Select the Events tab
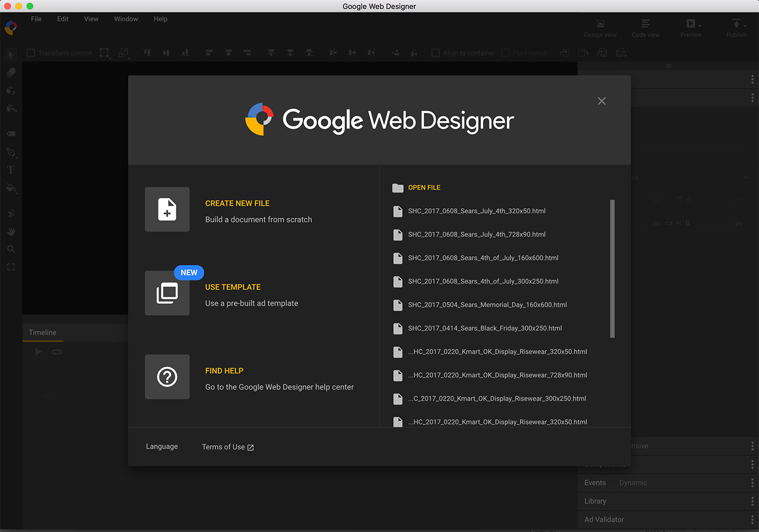This screenshot has height=532, width=759. (595, 483)
